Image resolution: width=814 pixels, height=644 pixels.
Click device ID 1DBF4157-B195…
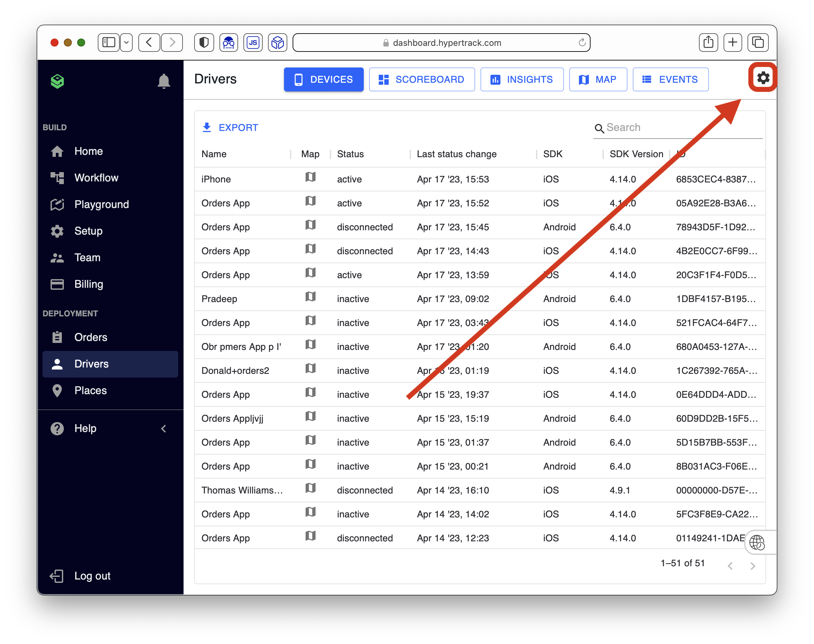pyautogui.click(x=716, y=299)
